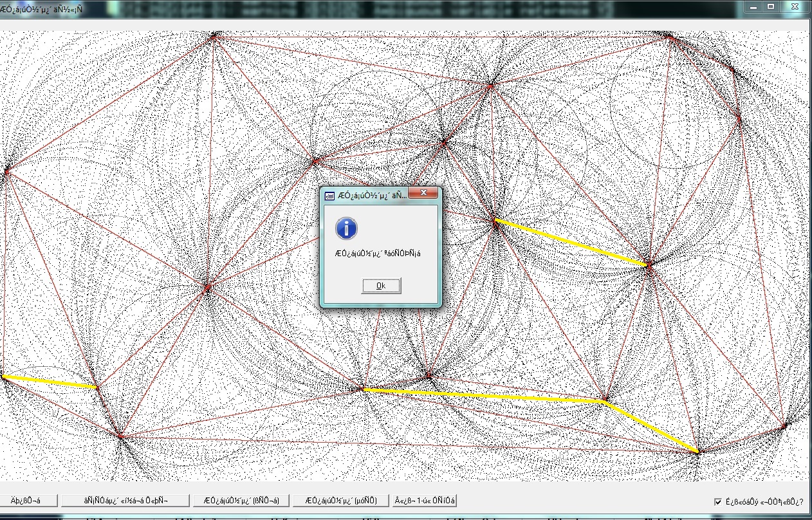Click the first button on the bottom toolbar
812x520 pixels.
[29, 500]
